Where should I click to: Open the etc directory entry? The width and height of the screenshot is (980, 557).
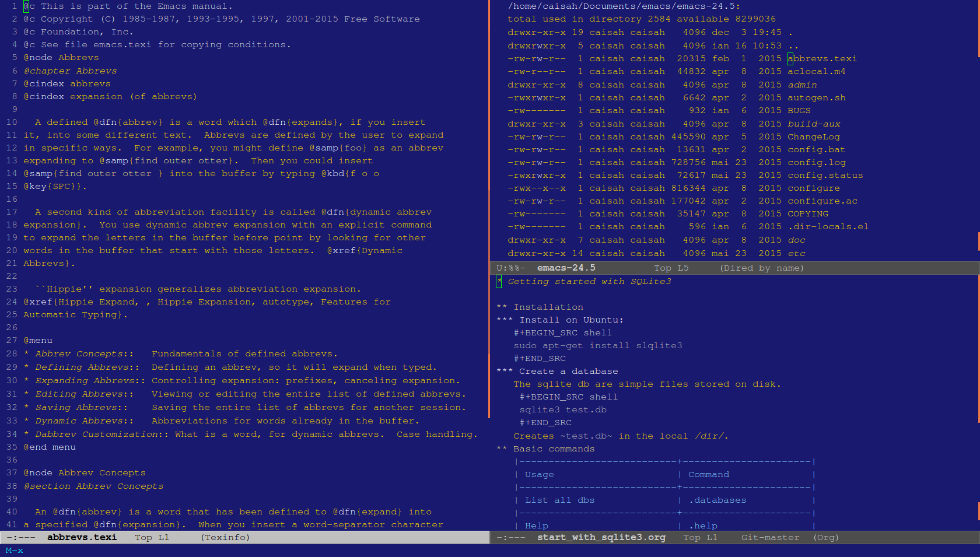796,253
